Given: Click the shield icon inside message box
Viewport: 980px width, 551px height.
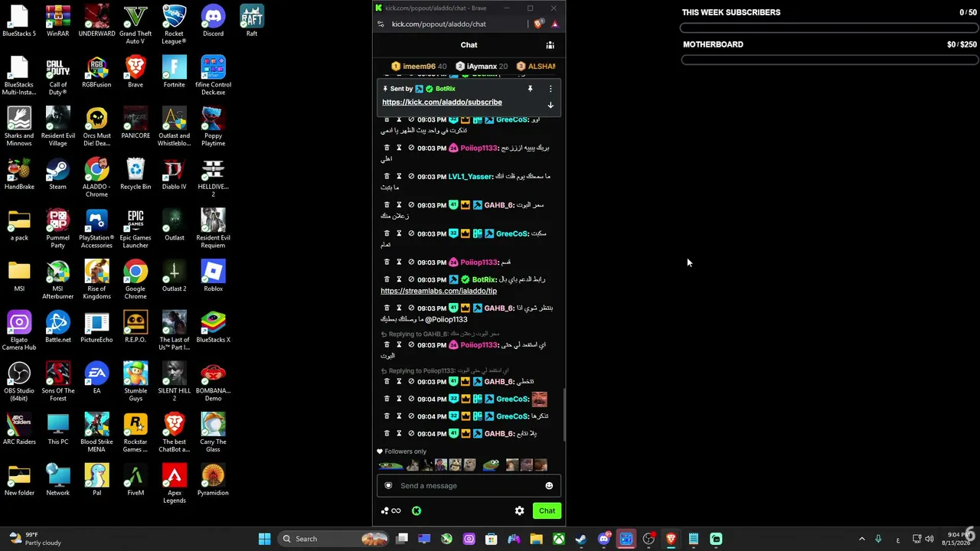Looking at the screenshot, I should point(388,486).
